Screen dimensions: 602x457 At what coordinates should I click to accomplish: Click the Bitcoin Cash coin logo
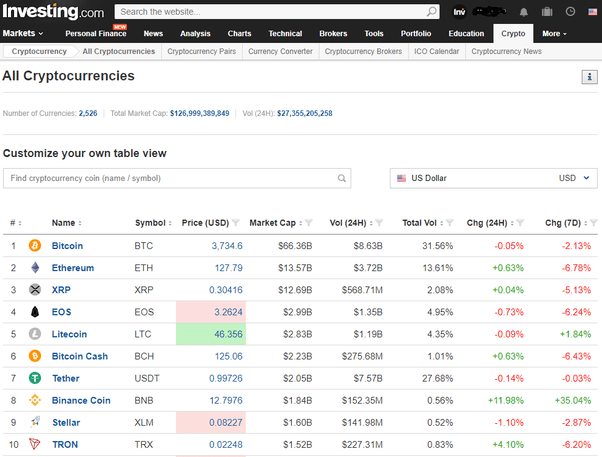(x=35, y=356)
